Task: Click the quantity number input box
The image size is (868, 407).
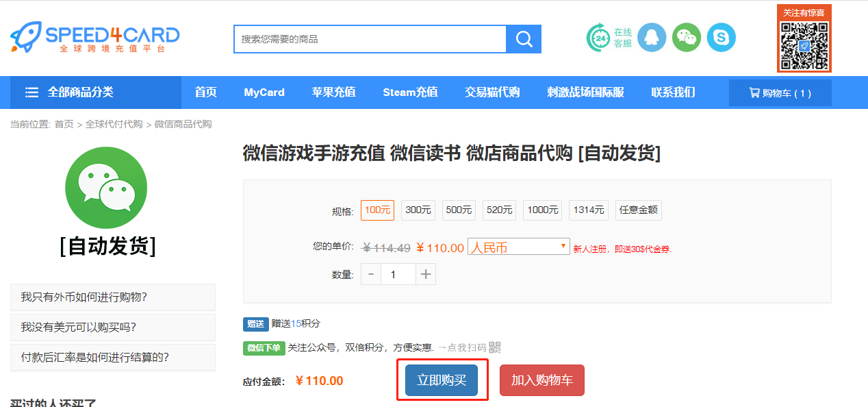Action: coord(398,274)
